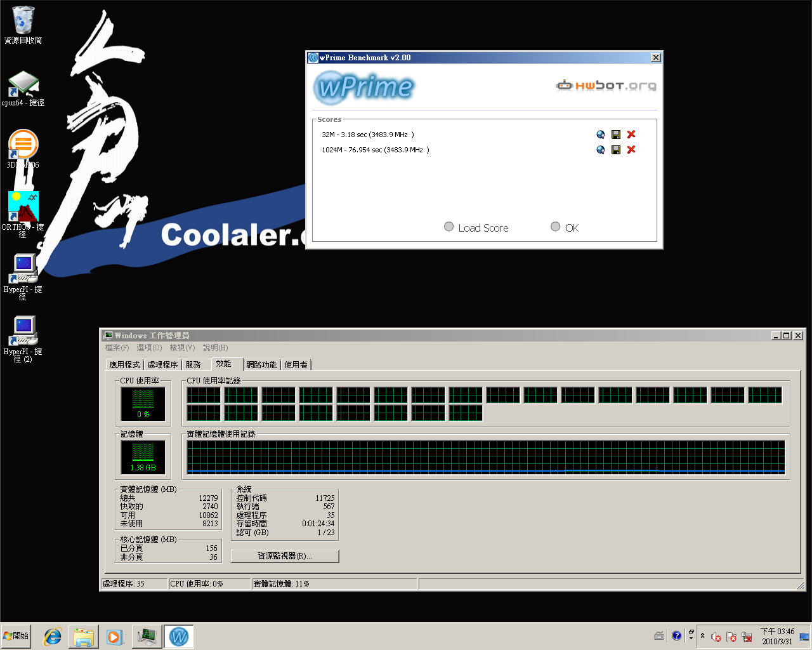812x650 pixels.
Task: Close the wPrime Benchmark window
Action: pos(656,58)
